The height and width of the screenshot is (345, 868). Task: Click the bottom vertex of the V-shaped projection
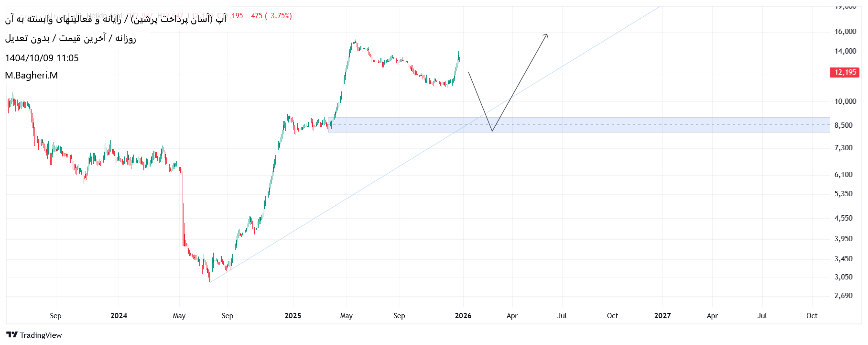click(492, 131)
